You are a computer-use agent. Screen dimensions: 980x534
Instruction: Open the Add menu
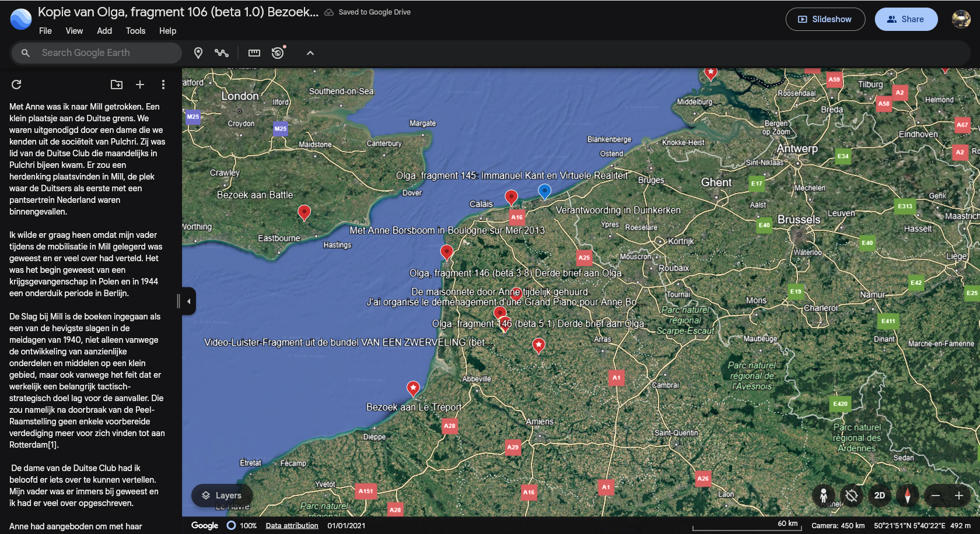click(104, 31)
